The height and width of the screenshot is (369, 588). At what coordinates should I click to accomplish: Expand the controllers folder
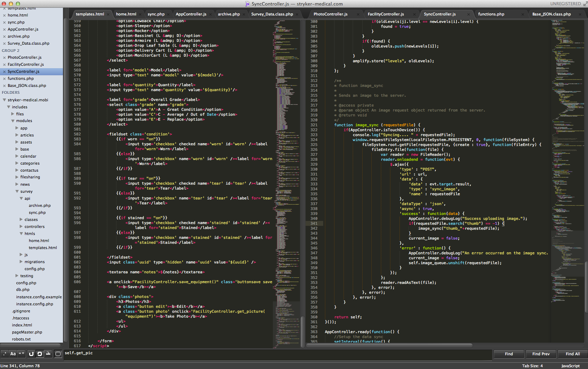click(21, 227)
